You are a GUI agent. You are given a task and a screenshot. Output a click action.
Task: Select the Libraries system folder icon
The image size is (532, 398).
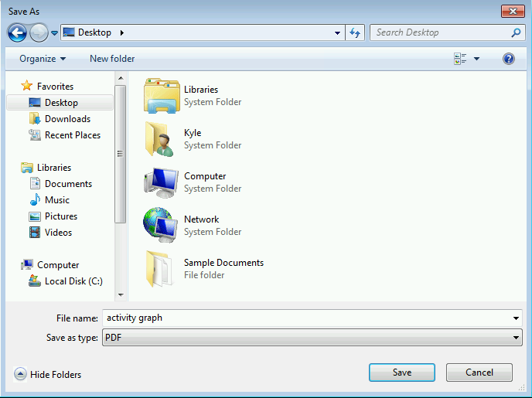point(162,96)
